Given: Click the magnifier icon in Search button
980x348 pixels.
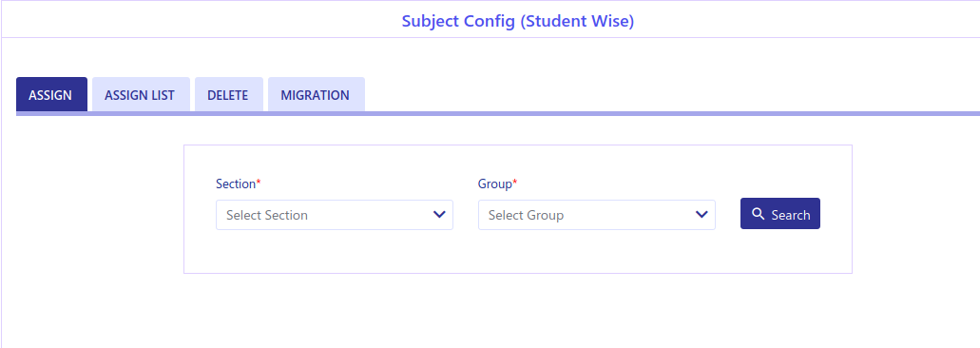Looking at the screenshot, I should click(759, 214).
